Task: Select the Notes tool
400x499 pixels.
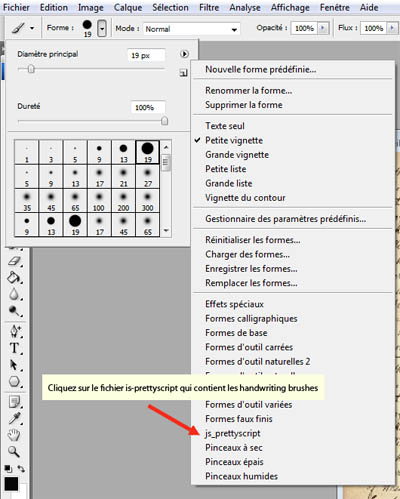Action: 14,402
